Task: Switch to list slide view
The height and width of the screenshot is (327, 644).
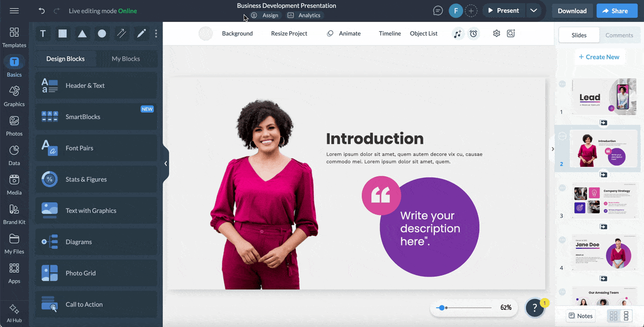Action: [625, 316]
